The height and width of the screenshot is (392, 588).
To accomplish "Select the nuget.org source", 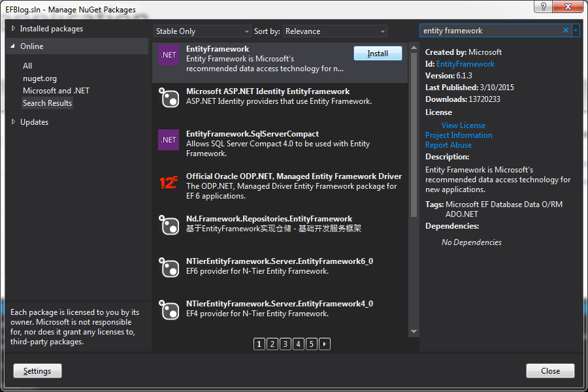I will 40,78.
